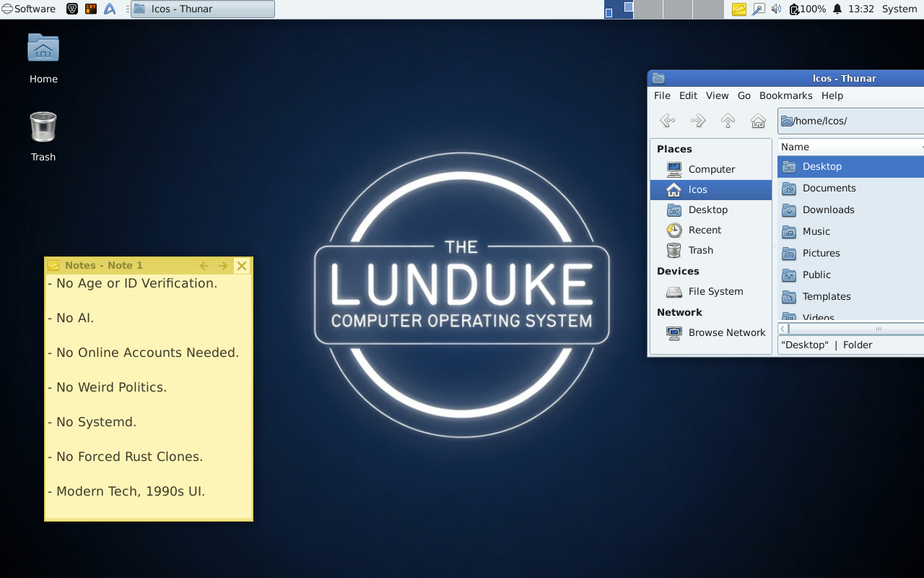Screen dimensions: 924x578
Task: Open the screen magnifier tray icon
Action: coord(758,9)
